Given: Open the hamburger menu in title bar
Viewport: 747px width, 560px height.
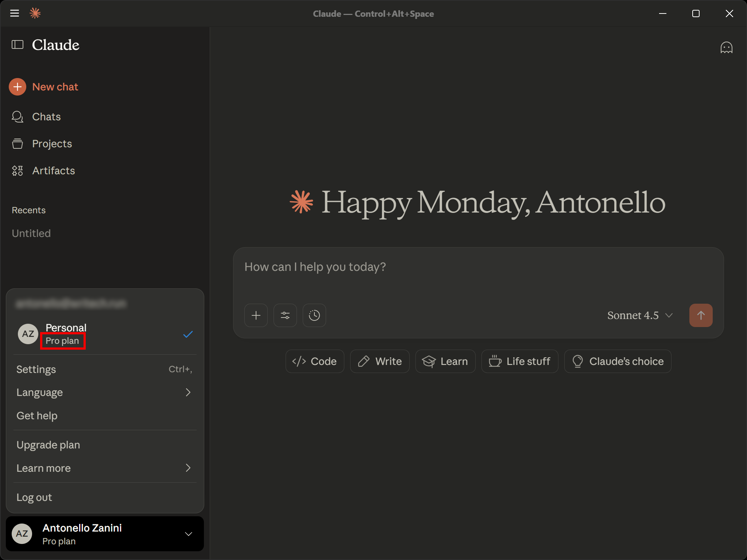Looking at the screenshot, I should (x=15, y=13).
